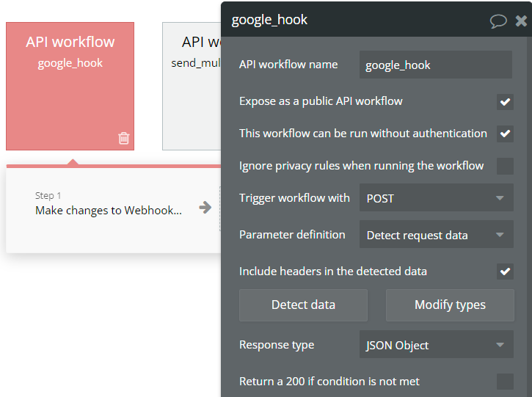Click the arrow after Step 1
532x397 pixels.
point(205,208)
